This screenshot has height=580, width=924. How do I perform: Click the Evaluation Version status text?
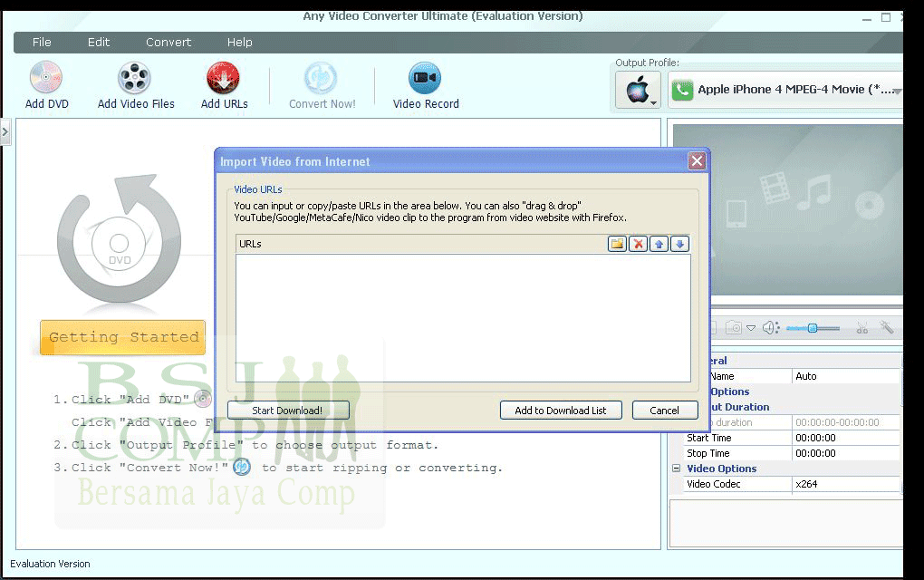pyautogui.click(x=50, y=564)
